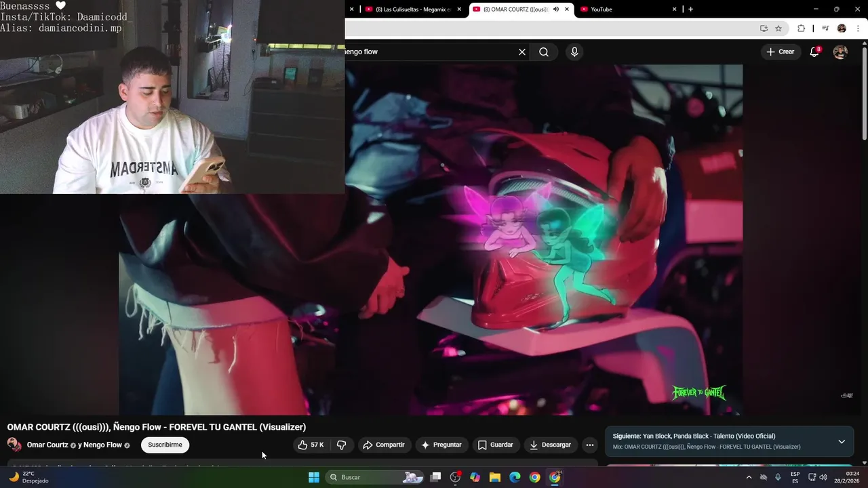The image size is (868, 488).
Task: Open clock and date panel
Action: [847, 477]
